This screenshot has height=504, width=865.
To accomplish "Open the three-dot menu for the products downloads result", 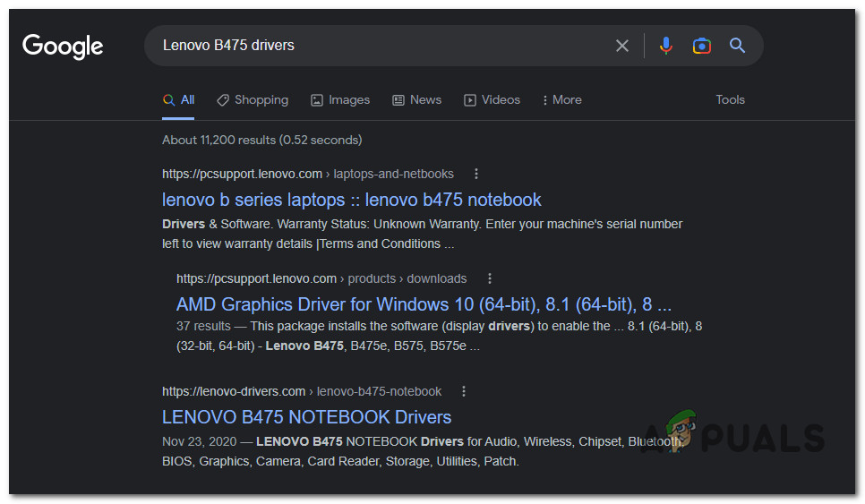I will (x=489, y=278).
